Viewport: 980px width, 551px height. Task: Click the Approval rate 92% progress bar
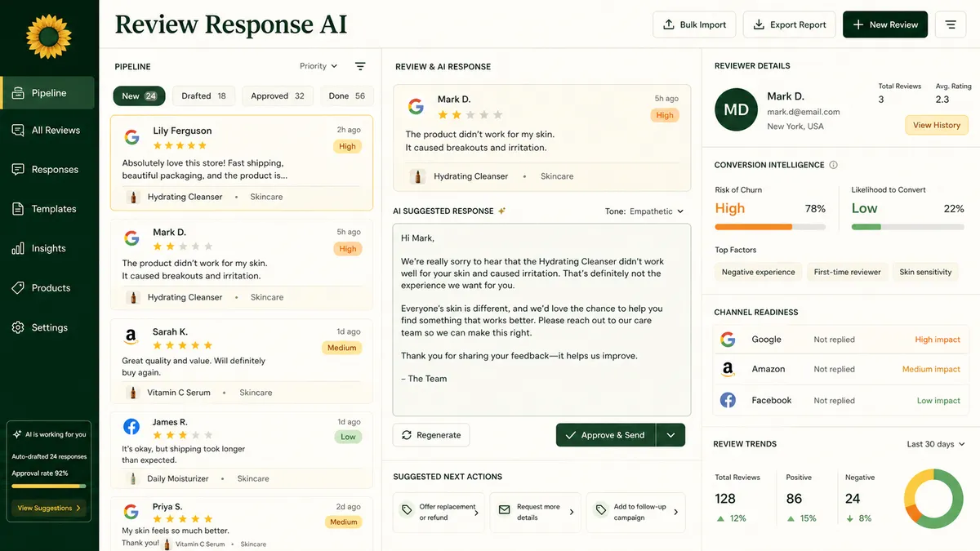point(49,486)
